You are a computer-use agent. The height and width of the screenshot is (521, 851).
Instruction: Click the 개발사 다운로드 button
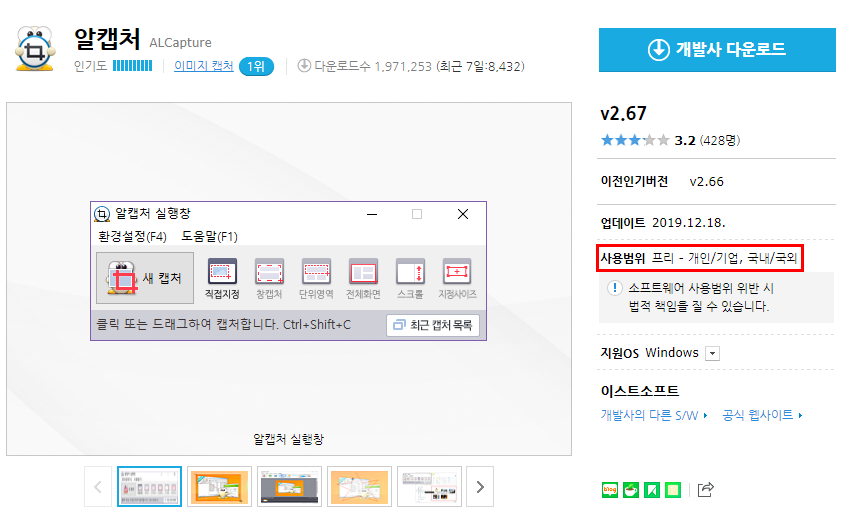(717, 50)
